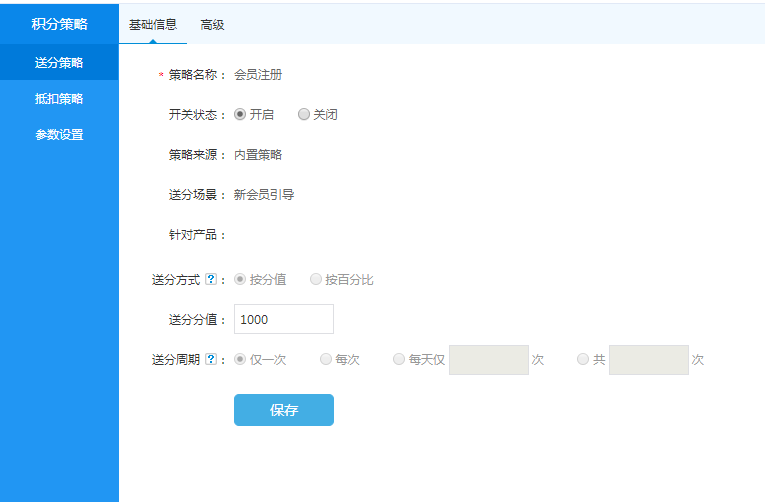The width and height of the screenshot is (765, 502).
Task: Open 参数设置 in the sidebar
Action: (x=59, y=135)
